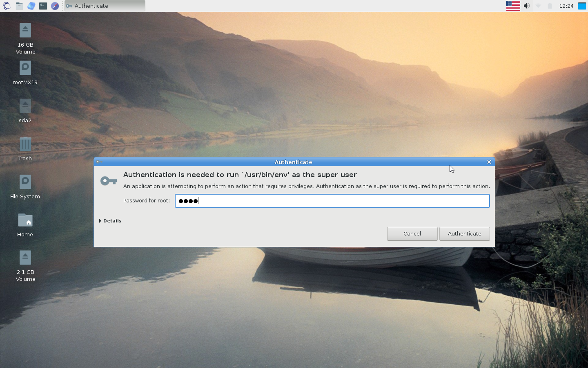Open the web browser compass icon

(x=55, y=6)
